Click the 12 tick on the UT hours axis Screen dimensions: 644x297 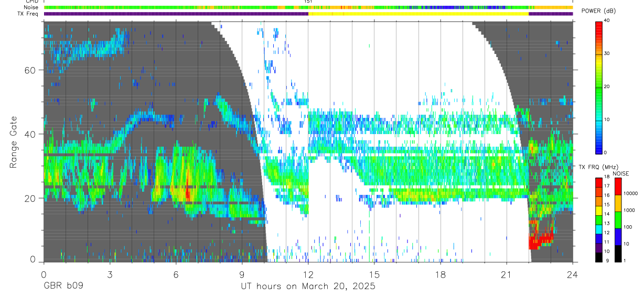tap(308, 274)
